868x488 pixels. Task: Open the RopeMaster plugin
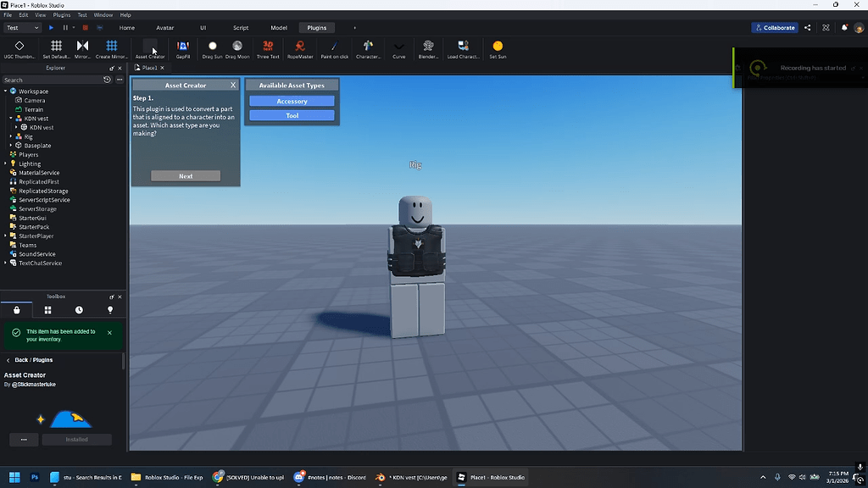coord(300,48)
